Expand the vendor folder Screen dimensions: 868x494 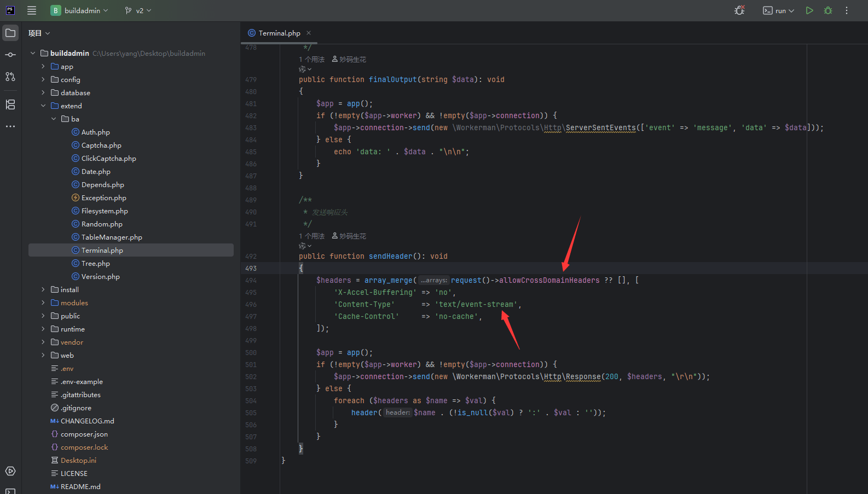tap(43, 342)
